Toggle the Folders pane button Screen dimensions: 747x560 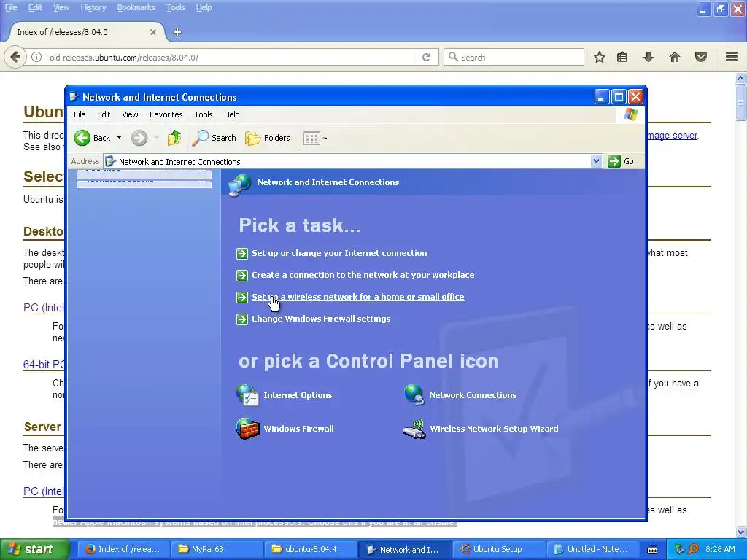(x=267, y=138)
